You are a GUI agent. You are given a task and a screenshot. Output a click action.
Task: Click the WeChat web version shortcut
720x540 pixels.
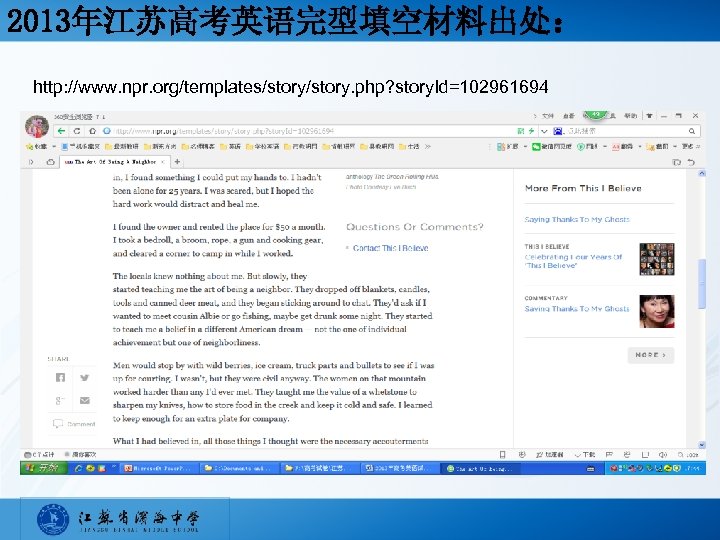coord(551,146)
